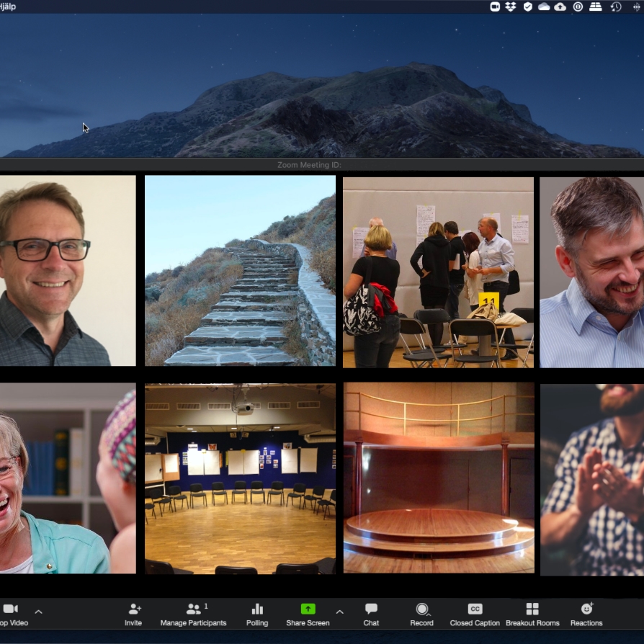
Task: Click the 1Password menu bar item
Action: point(578,6)
